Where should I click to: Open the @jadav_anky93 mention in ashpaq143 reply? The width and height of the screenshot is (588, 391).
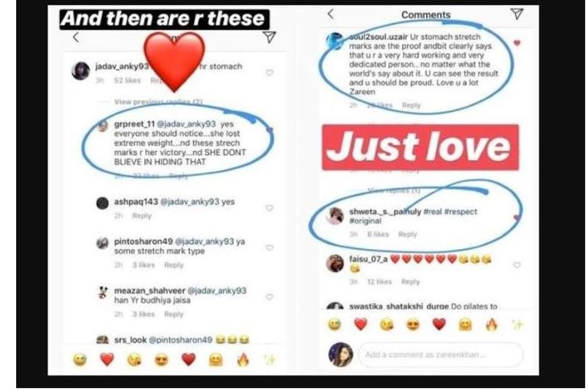[x=190, y=201]
